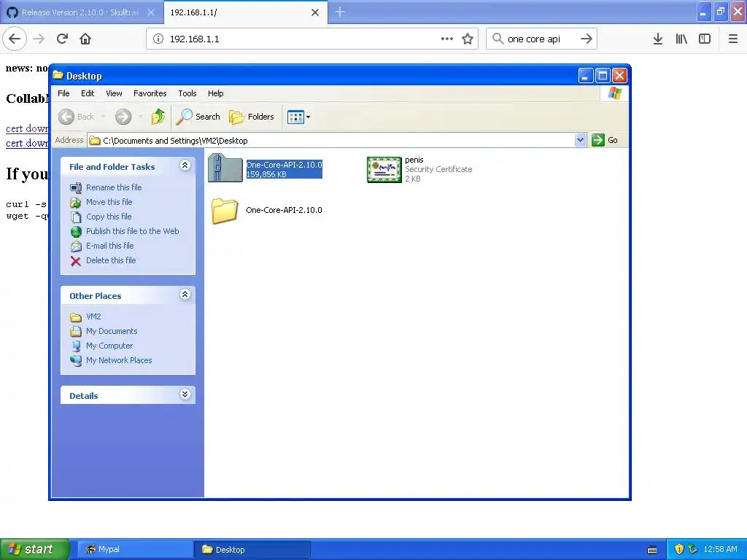Click Publish this file to the Web

133,231
